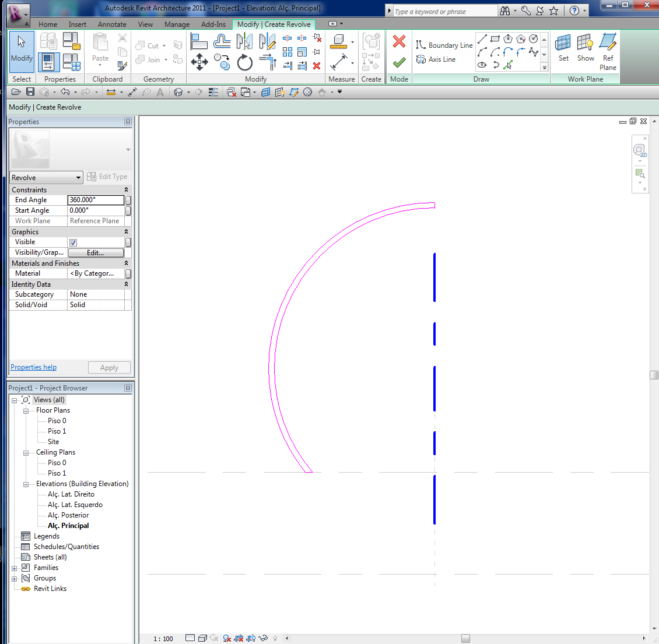Viewport: 659px width, 644px height.
Task: Click the green Finish Edit Mode checkmark
Action: (399, 62)
